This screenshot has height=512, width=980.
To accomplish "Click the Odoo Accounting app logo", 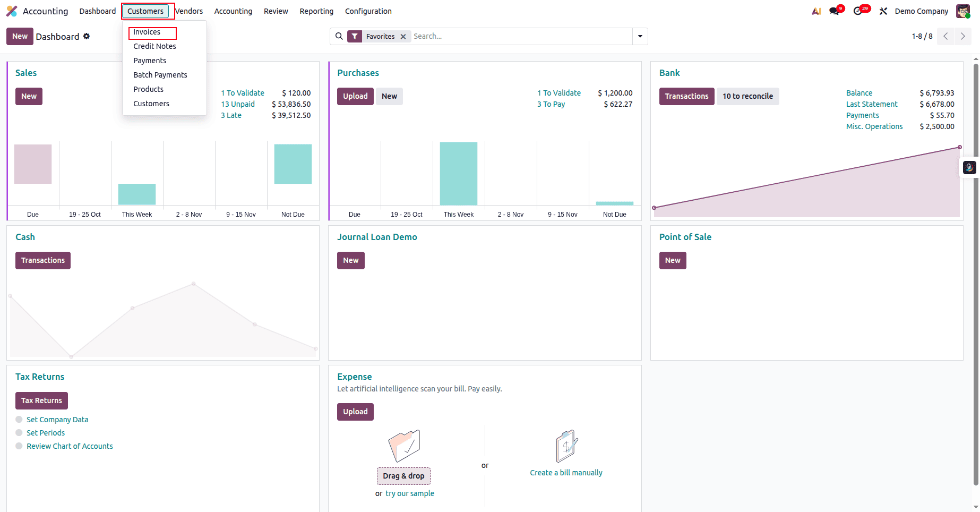I will point(12,11).
